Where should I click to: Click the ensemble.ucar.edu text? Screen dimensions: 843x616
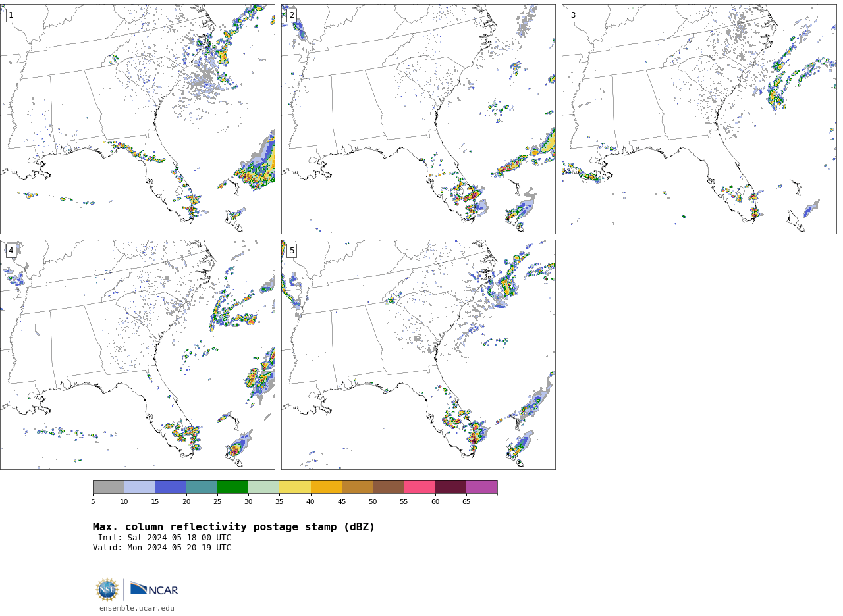[x=137, y=609]
